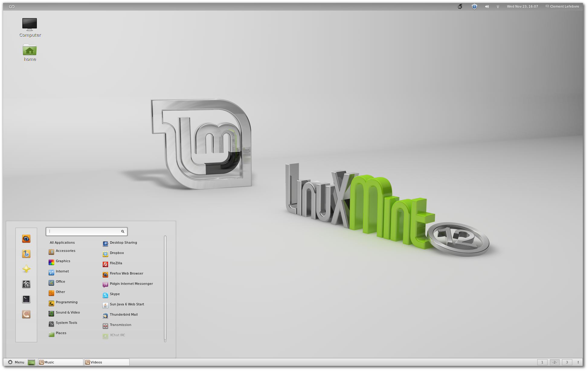Expand the Graphics applications category

pyautogui.click(x=63, y=261)
